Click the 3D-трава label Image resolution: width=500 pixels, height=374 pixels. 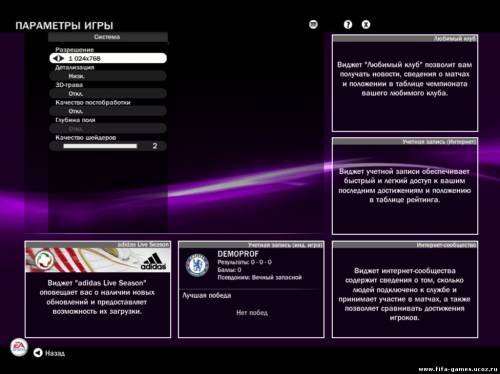[69, 85]
